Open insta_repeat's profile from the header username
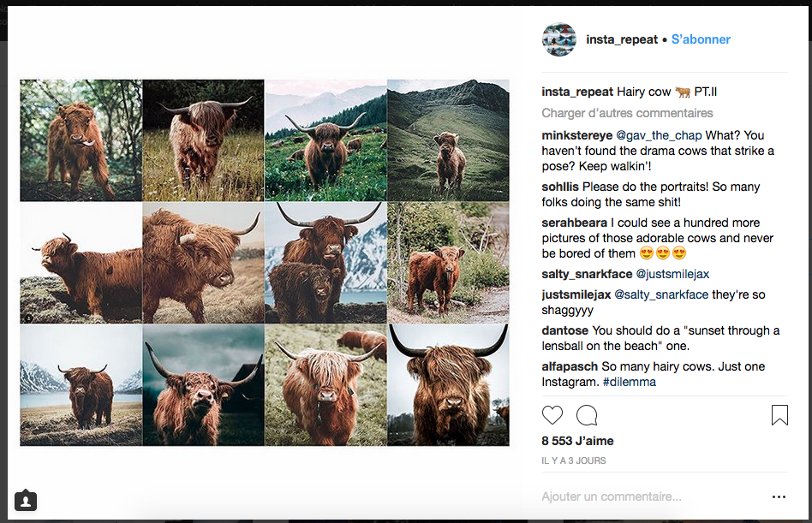The width and height of the screenshot is (812, 523). coord(622,39)
